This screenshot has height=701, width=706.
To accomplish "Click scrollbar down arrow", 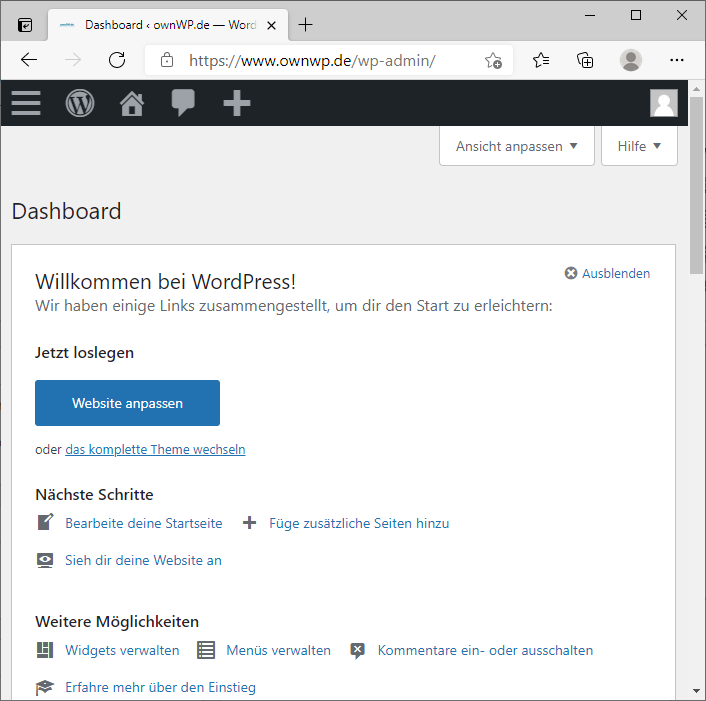I will (696, 691).
